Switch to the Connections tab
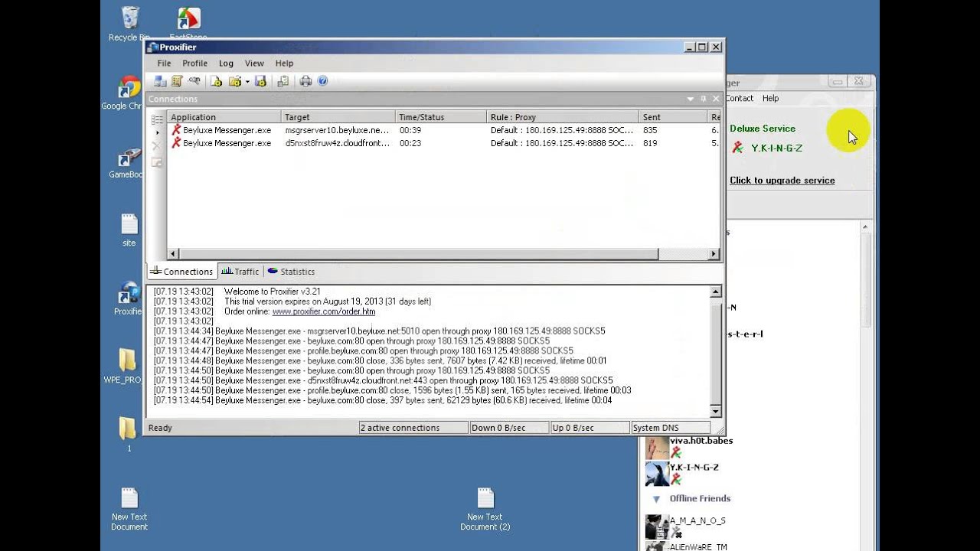980x551 pixels. point(182,272)
